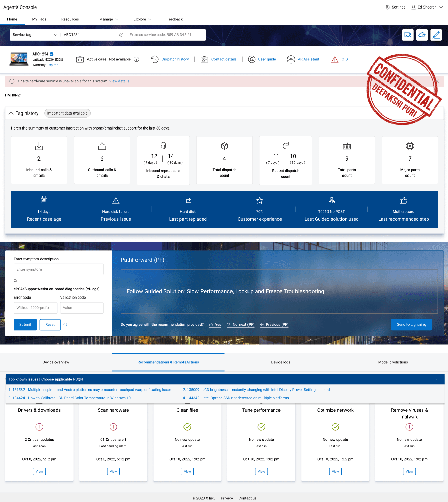The height and width of the screenshot is (502, 448).
Task: Open the Ed Sheeran user menu
Action: (x=427, y=7)
